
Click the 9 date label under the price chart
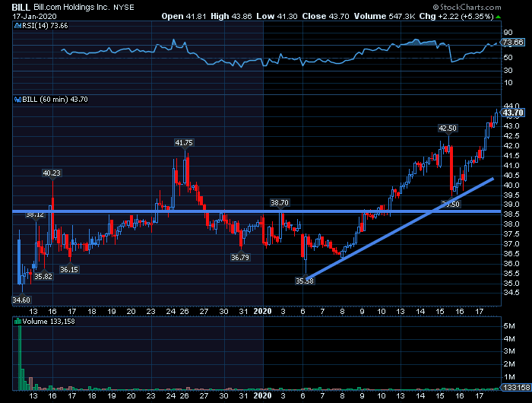[362, 311]
